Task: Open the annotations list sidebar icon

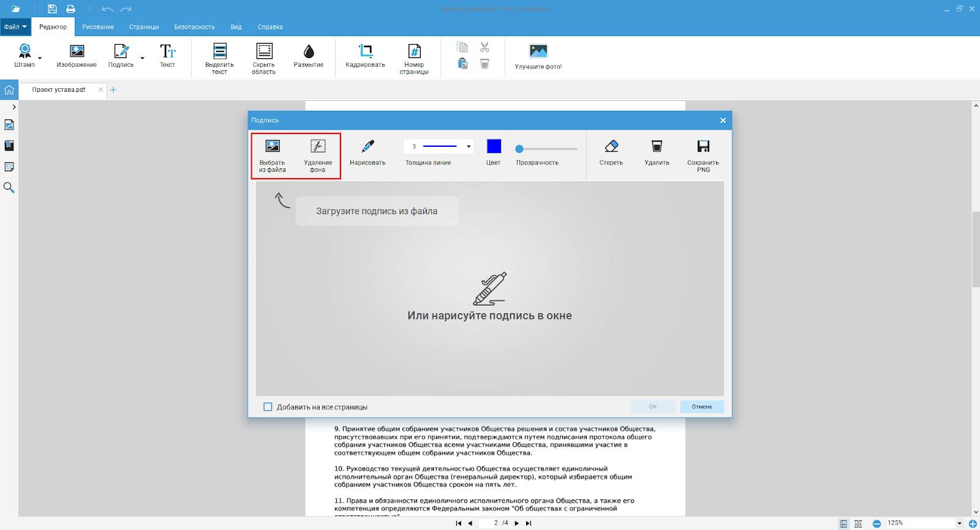Action: tap(9, 167)
